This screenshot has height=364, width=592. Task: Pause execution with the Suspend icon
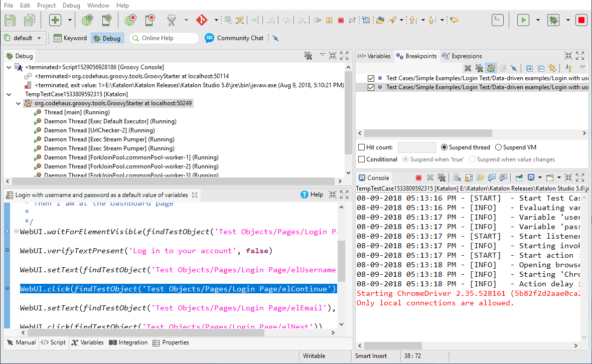point(329,20)
